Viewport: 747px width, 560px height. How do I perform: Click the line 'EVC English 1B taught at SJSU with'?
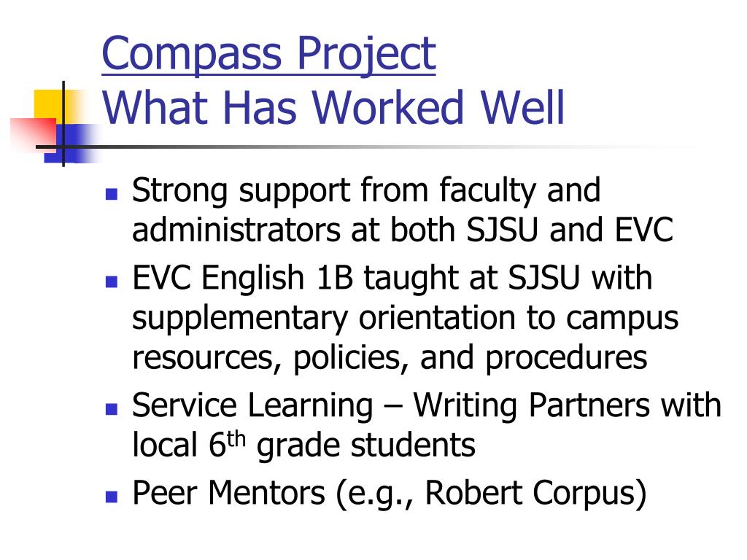click(x=392, y=279)
